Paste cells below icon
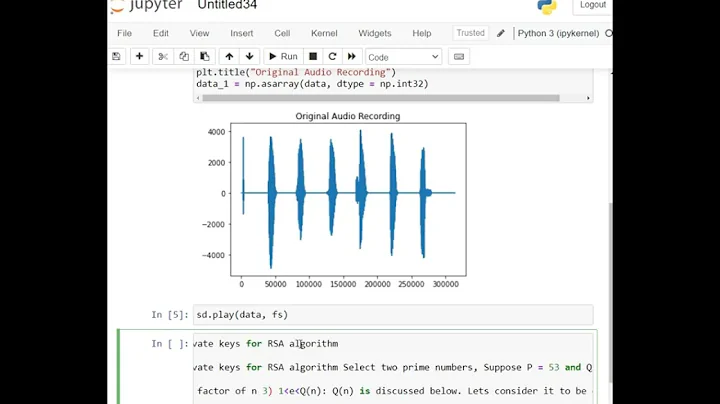 [x=204, y=56]
